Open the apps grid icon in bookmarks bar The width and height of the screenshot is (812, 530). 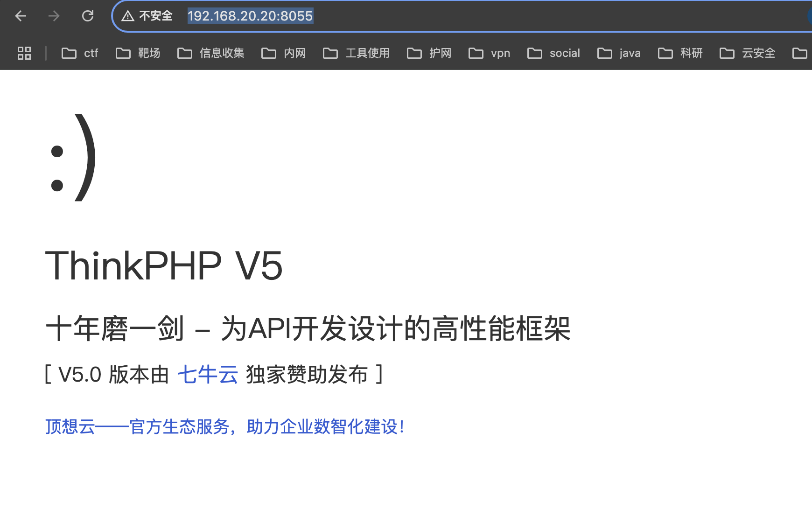pos(24,53)
